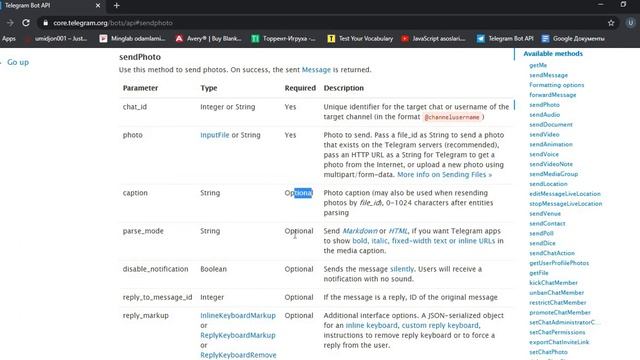Click the disable_notification parameter cell
640x360 pixels.
coord(156,269)
